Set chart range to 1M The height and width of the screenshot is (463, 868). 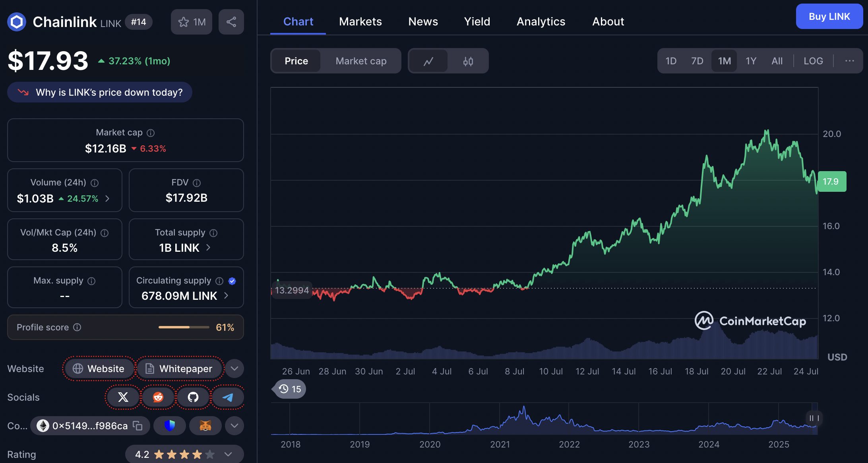(x=724, y=61)
